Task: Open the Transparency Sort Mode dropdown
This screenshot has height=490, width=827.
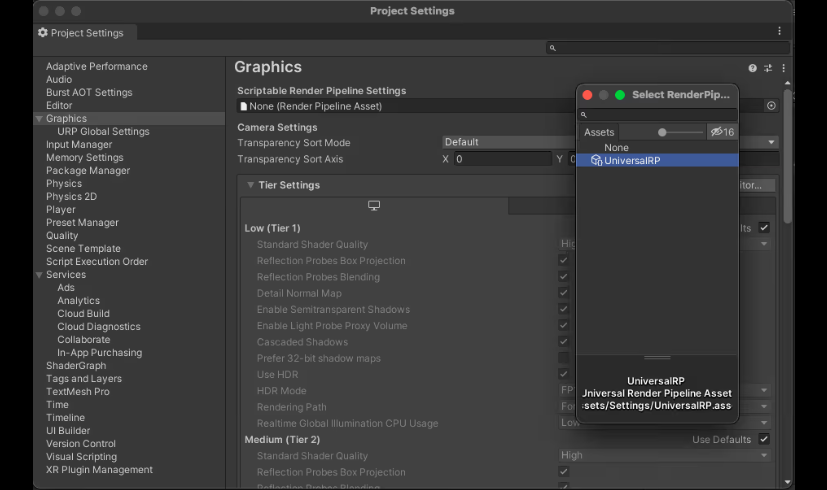Action: point(610,142)
